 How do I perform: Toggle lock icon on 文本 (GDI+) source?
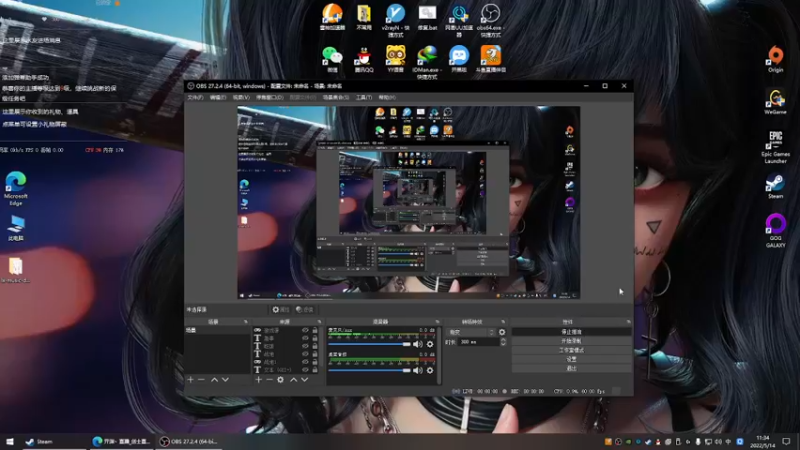coord(315,370)
